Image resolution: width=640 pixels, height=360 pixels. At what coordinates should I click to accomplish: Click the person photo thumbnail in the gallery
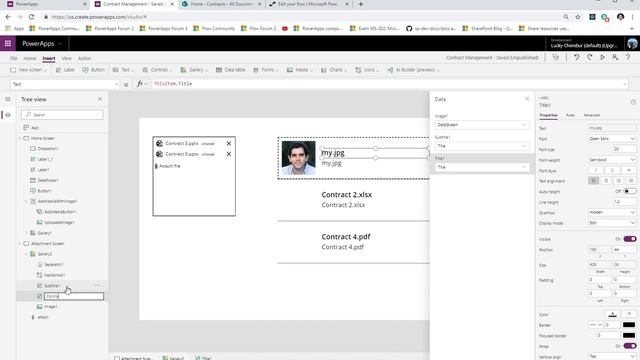pyautogui.click(x=298, y=158)
